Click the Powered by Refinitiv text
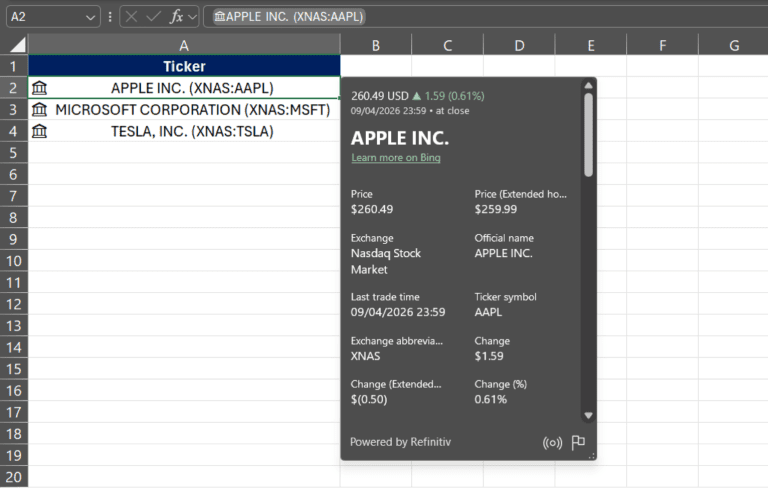 pyautogui.click(x=400, y=442)
